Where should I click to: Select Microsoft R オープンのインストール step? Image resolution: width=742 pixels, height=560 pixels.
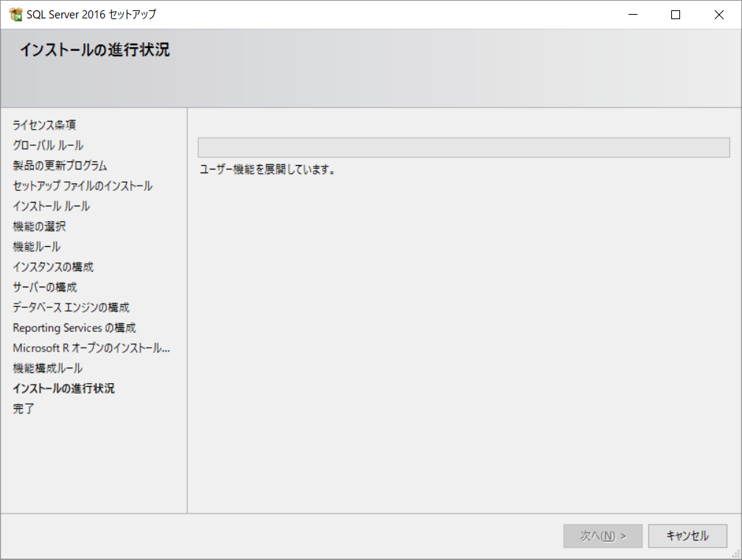click(91, 349)
